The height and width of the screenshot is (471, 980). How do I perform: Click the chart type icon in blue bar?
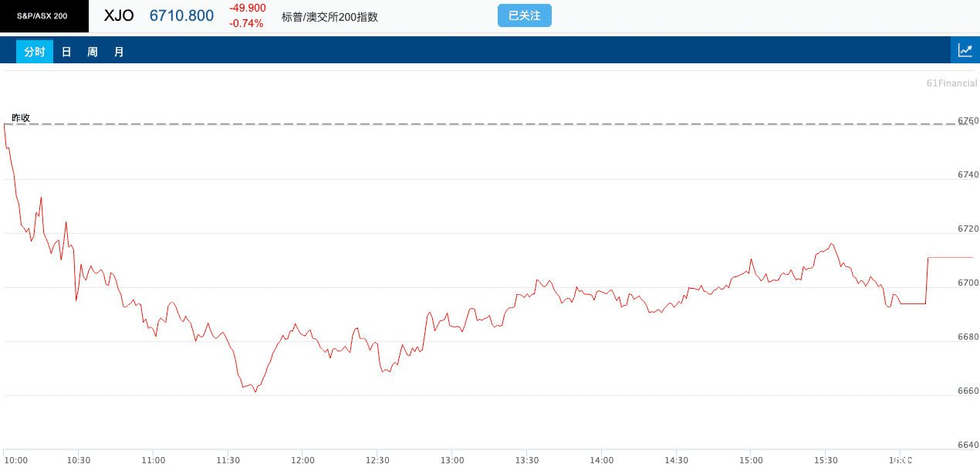point(965,51)
